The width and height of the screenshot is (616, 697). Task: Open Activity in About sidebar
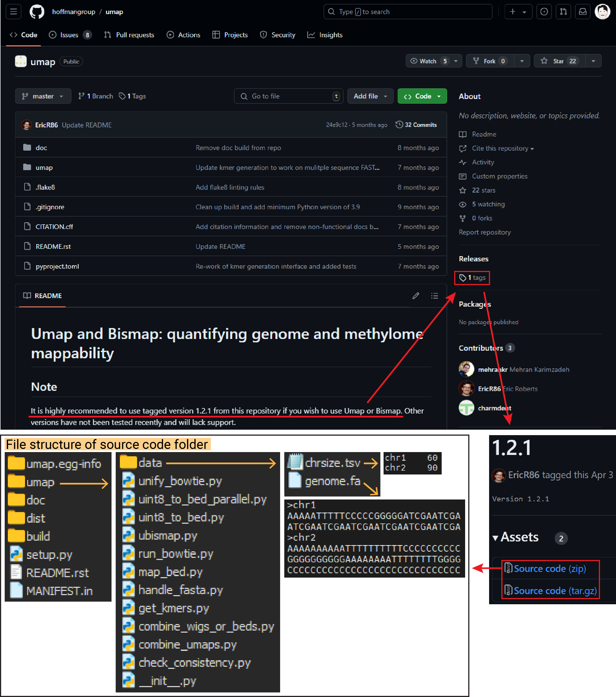(x=477, y=162)
